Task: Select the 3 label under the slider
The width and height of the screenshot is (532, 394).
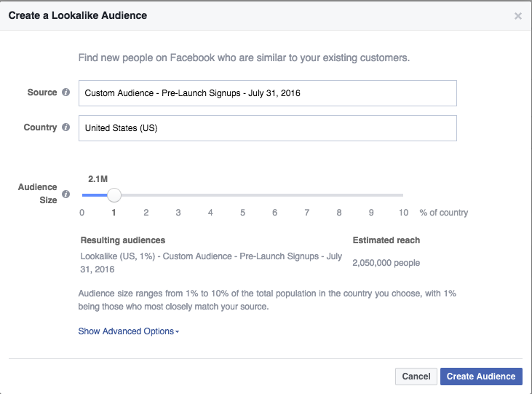Action: (178, 213)
